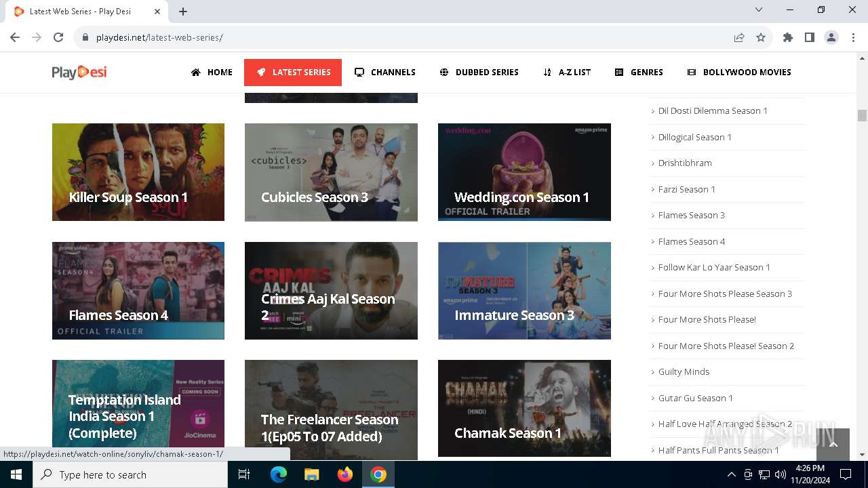Open the notification center icon
868x488 pixels.
point(846,474)
